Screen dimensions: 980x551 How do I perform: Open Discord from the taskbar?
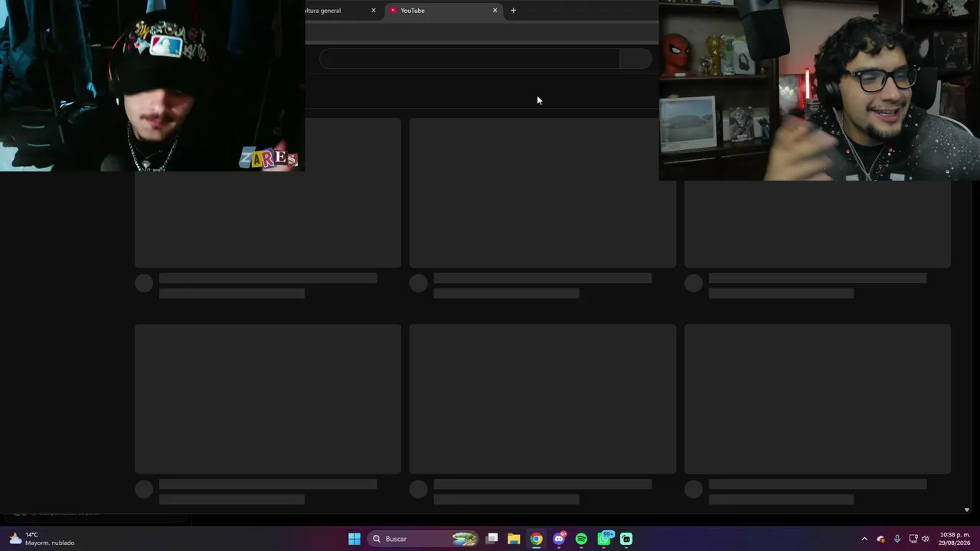click(x=559, y=539)
